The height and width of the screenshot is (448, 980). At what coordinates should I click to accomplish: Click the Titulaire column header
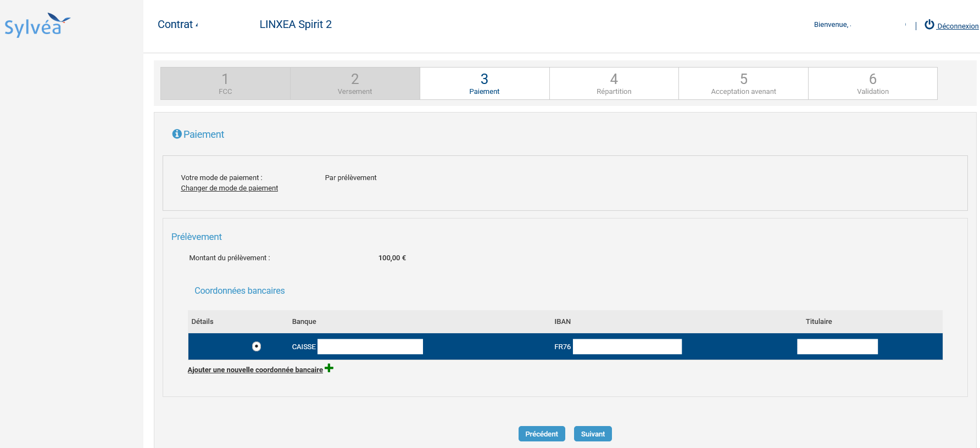point(818,322)
